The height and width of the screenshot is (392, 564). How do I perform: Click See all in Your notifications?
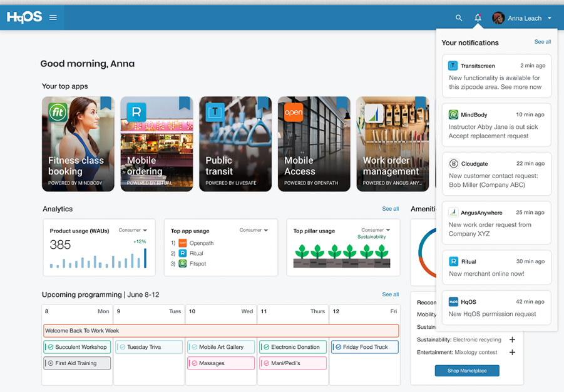click(x=543, y=42)
